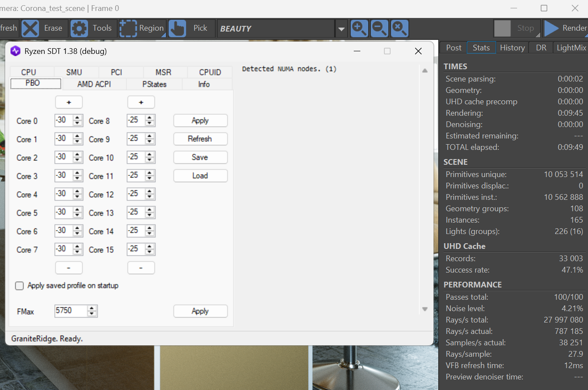Reset zoom with the magnifier X icon

[x=400, y=28]
